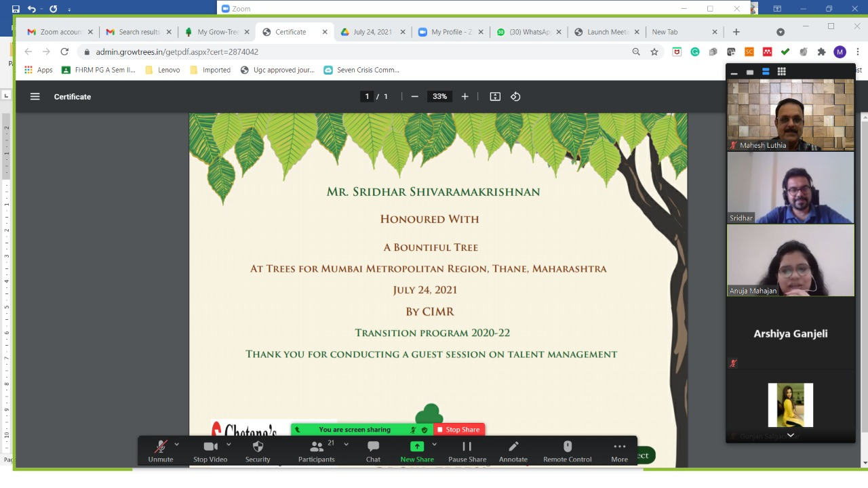Expand the video options arrow beside Stop Video
Screen dimensions: 868x488
tap(229, 445)
